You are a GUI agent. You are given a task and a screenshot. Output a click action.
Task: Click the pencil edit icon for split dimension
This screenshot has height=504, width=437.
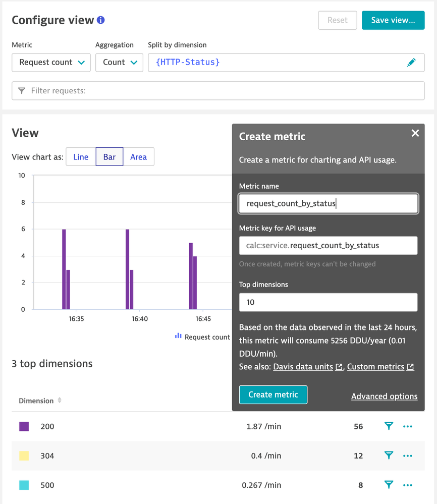click(411, 63)
